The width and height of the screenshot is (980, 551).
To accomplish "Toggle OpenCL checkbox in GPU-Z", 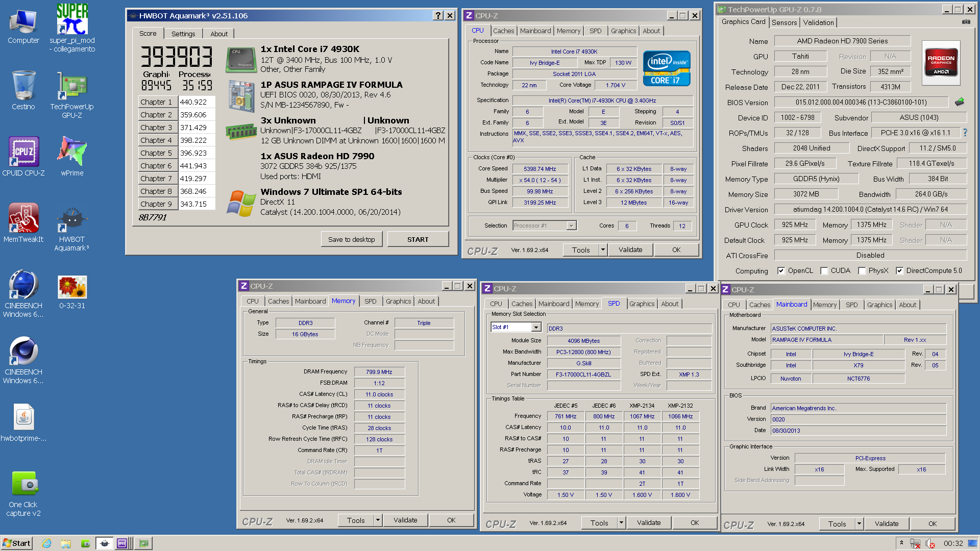I will (781, 271).
